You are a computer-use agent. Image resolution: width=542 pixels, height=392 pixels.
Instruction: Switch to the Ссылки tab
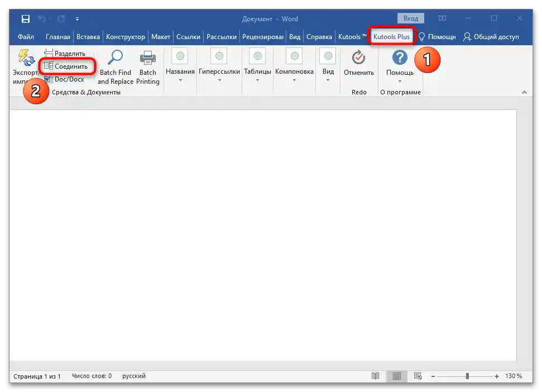[x=188, y=37]
